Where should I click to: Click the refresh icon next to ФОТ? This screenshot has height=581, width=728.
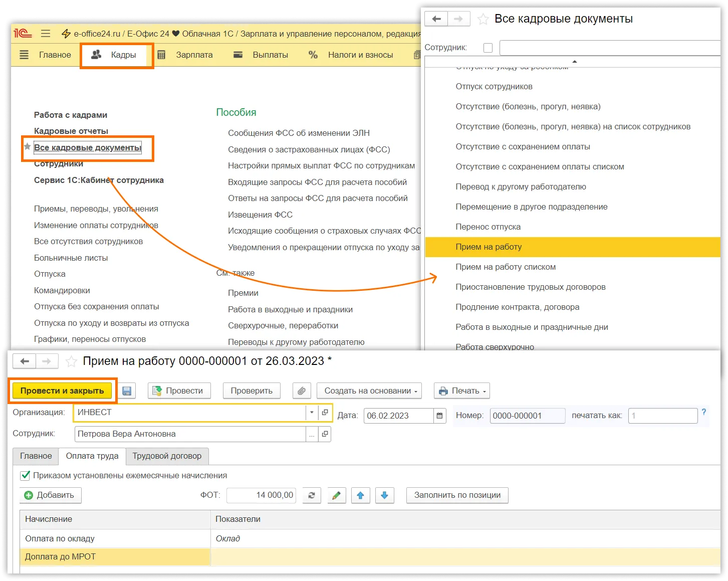click(311, 495)
